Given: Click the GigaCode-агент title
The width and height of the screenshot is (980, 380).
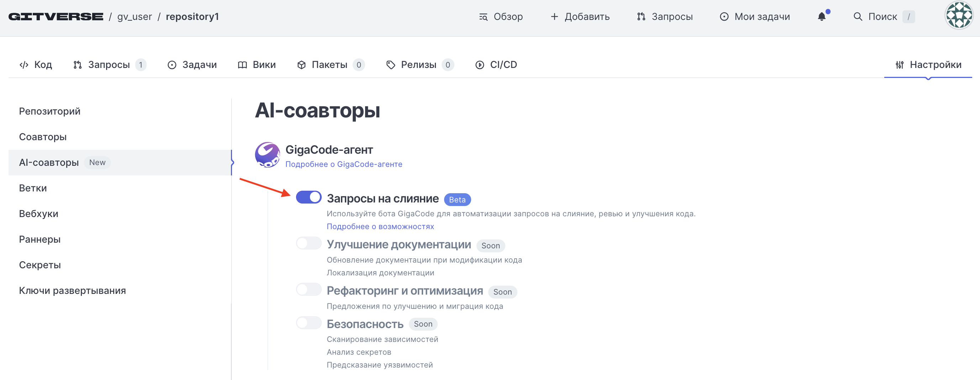Looking at the screenshot, I should pos(329,149).
